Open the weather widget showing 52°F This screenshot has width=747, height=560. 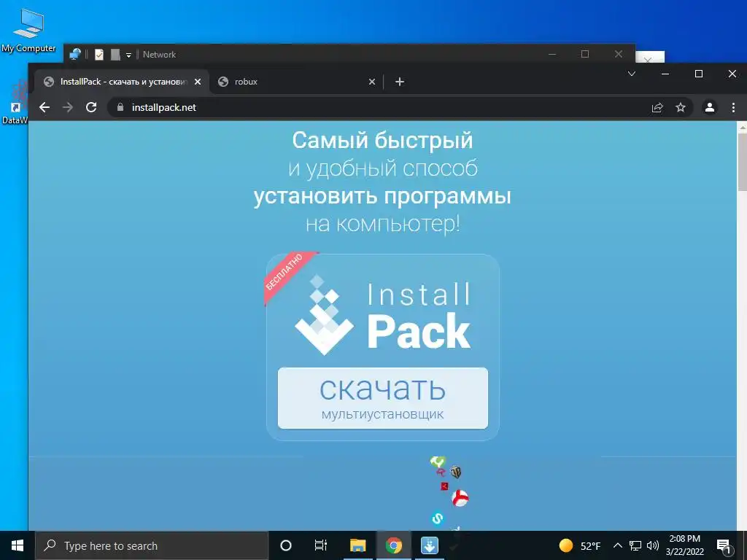click(579, 545)
